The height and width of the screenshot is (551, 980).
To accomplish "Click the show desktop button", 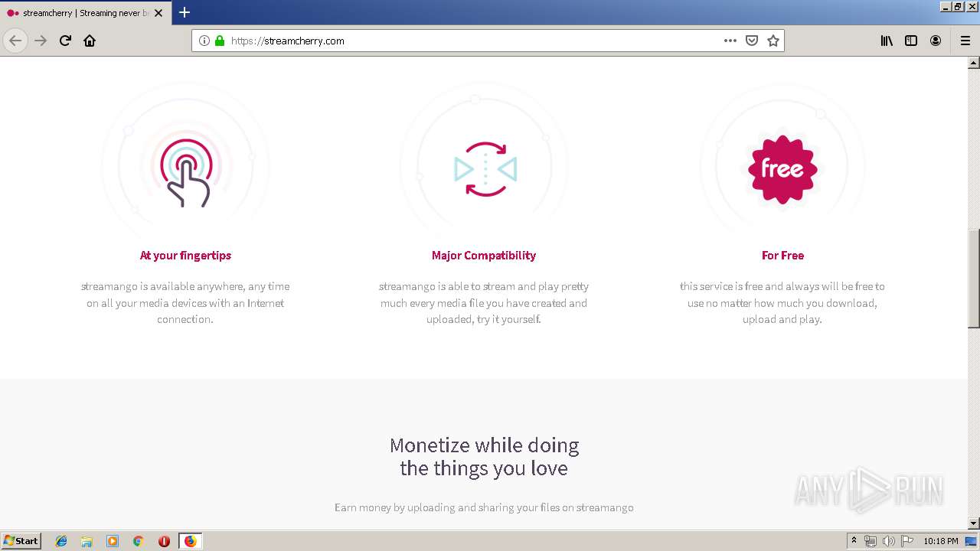I will 972,541.
